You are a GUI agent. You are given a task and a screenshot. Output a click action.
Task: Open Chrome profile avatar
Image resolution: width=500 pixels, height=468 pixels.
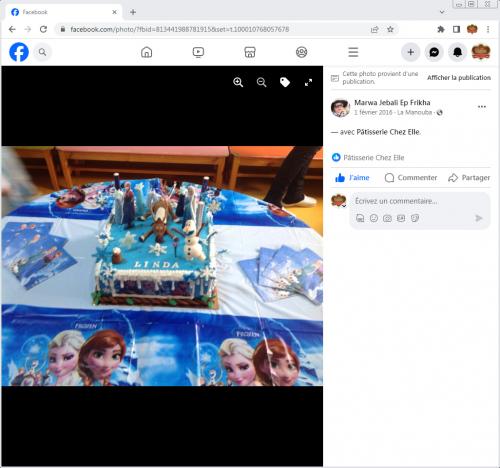tap(472, 29)
